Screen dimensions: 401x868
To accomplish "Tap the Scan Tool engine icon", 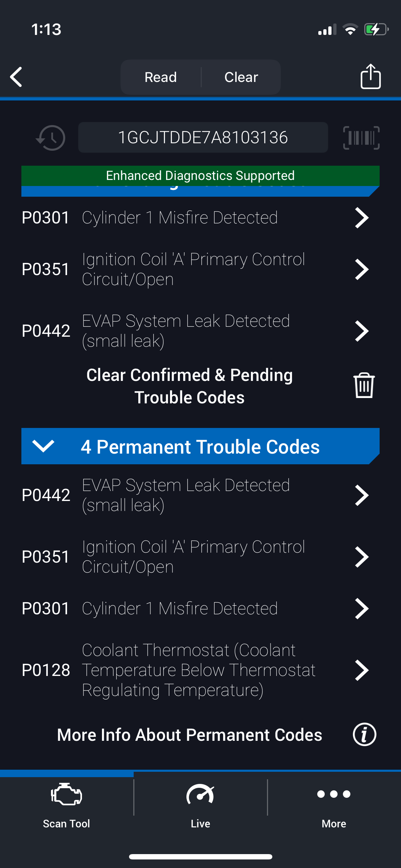I will coord(67,794).
